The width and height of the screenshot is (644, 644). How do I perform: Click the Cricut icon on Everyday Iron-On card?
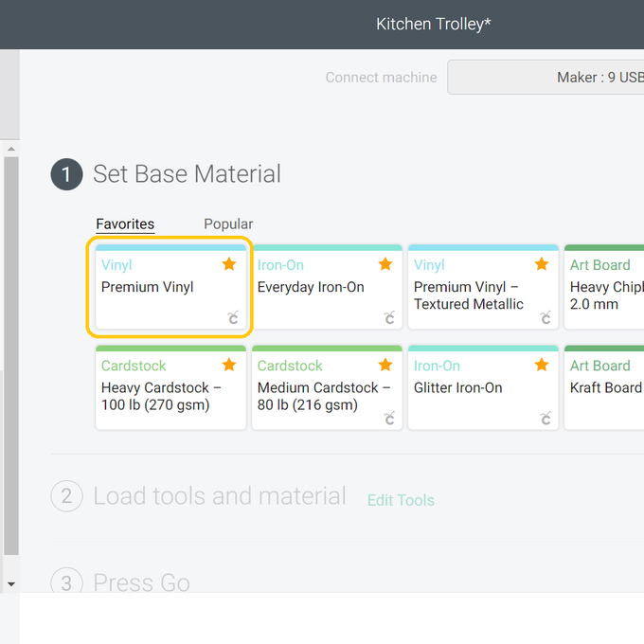pyautogui.click(x=389, y=318)
